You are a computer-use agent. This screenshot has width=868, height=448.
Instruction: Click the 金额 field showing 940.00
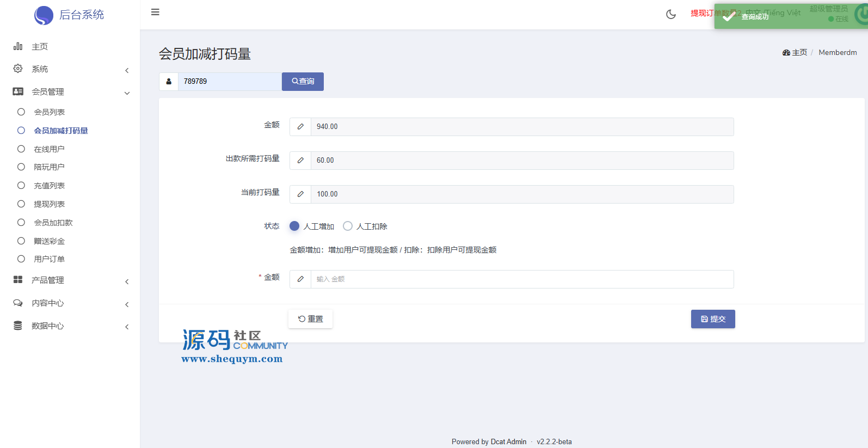point(522,127)
